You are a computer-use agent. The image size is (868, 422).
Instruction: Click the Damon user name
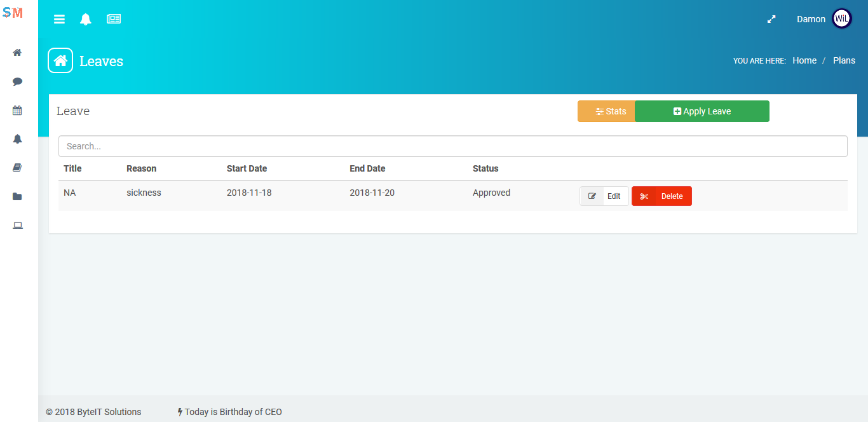click(811, 19)
